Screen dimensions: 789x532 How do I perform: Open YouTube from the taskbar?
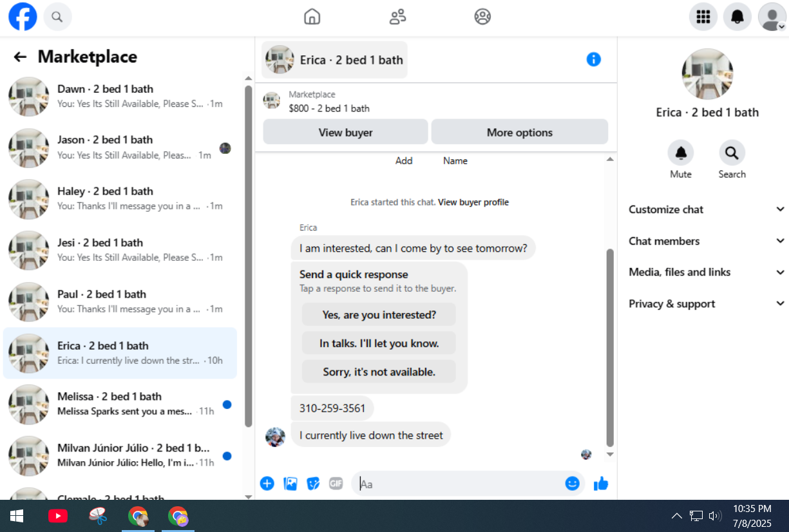58,516
